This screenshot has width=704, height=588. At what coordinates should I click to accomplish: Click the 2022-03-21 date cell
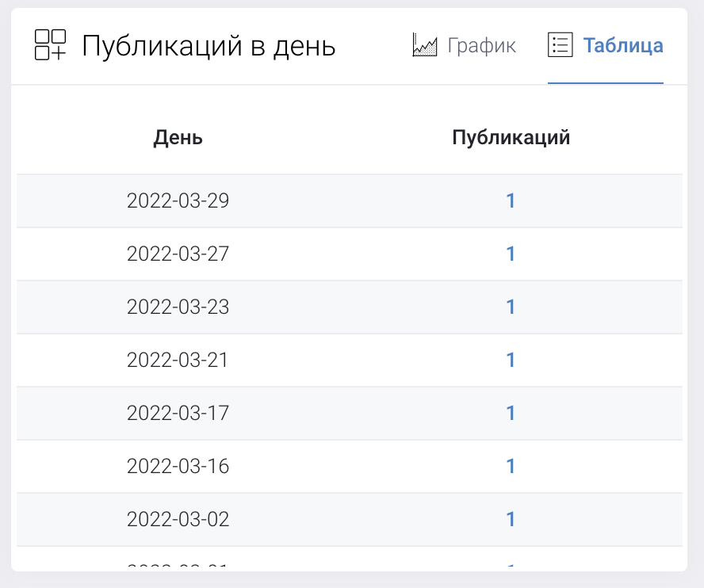178,361
